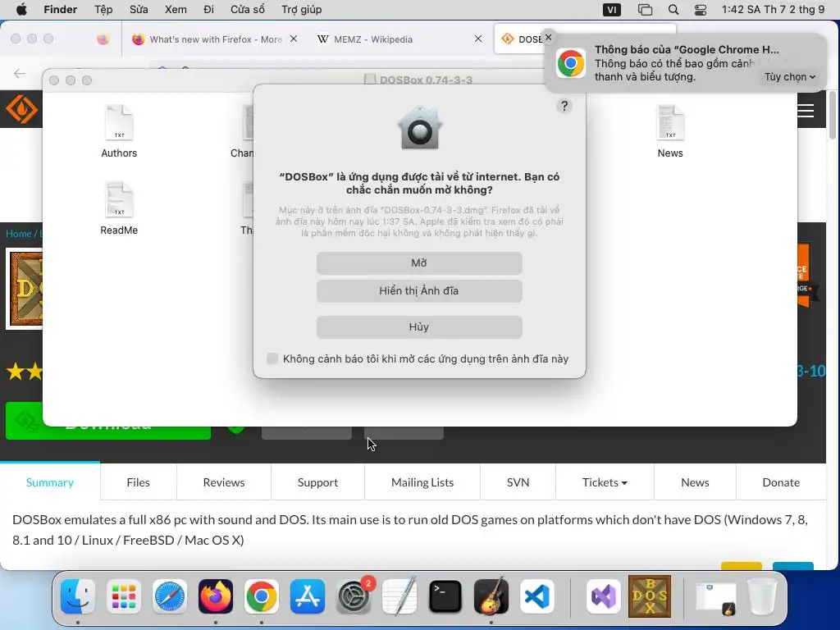Viewport: 840px width, 630px height.
Task: Open System Settings with badge in Dock
Action: click(x=354, y=596)
